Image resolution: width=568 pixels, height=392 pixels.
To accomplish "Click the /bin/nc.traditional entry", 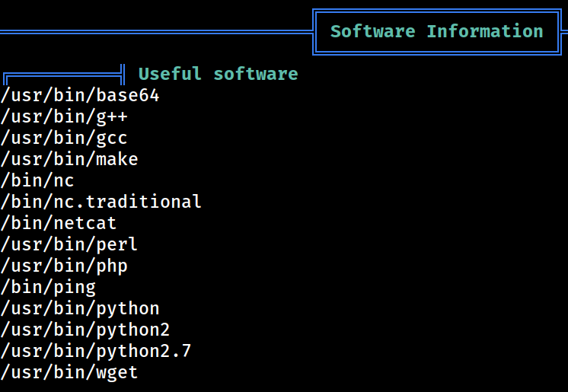I will [101, 202].
